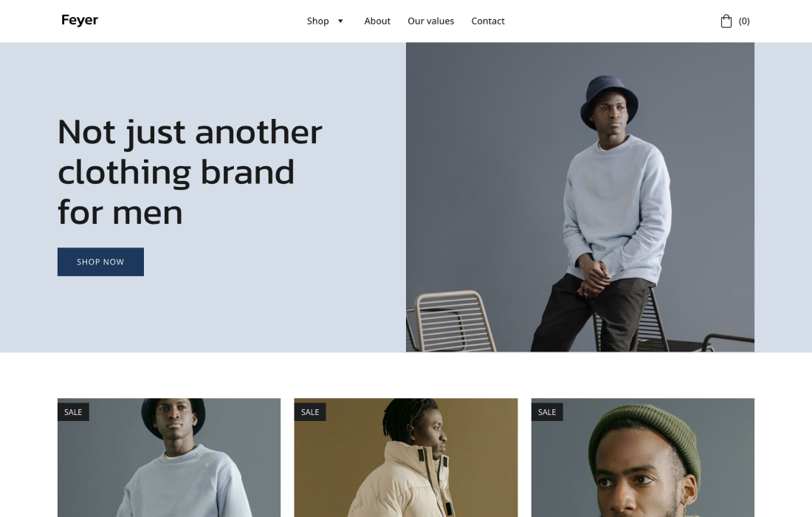This screenshot has width=812, height=517.
Task: Click the SHOP NOW button
Action: click(100, 261)
